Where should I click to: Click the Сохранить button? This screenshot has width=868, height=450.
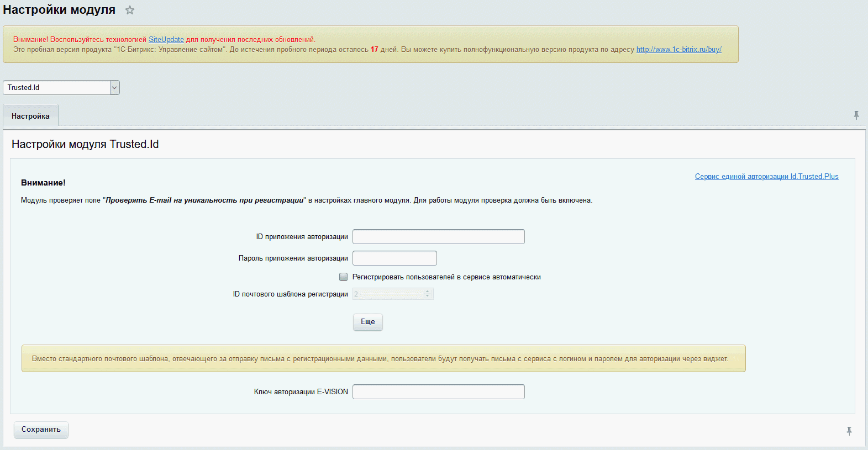pyautogui.click(x=41, y=430)
